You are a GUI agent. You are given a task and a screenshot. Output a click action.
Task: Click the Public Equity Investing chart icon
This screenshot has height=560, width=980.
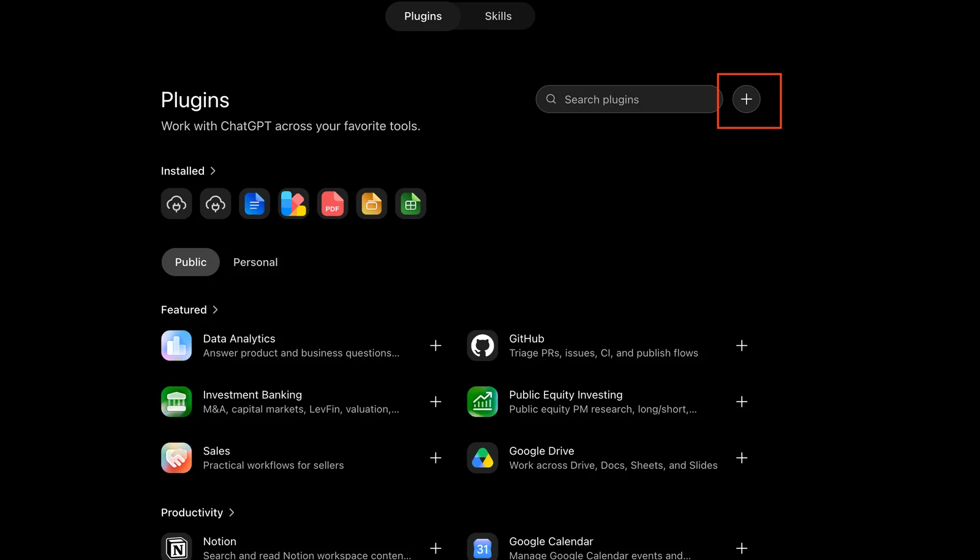pos(483,402)
